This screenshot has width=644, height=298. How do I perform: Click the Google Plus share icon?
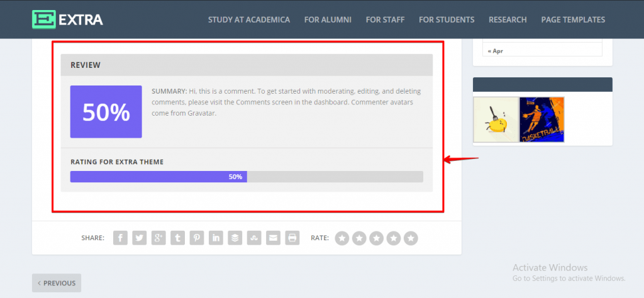pos(158,238)
